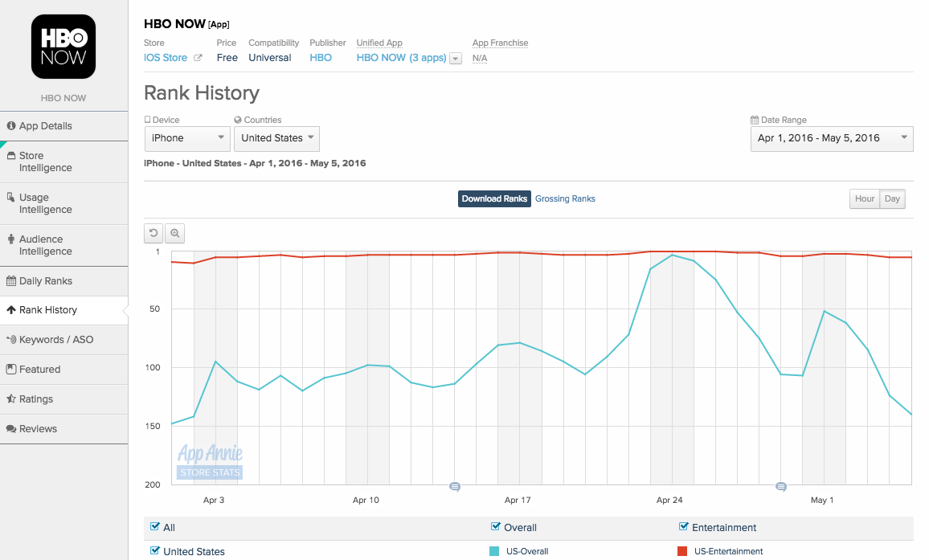
Task: Toggle the All checkbox
Action: pyautogui.click(x=154, y=526)
